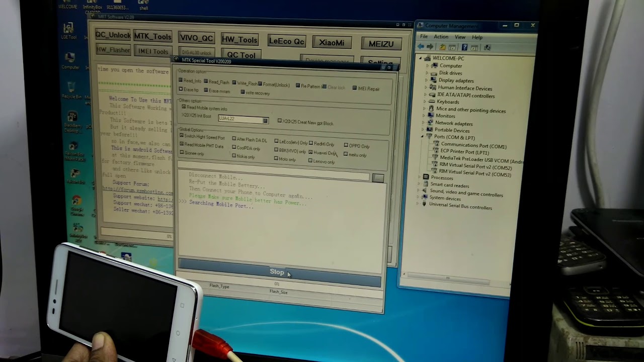The width and height of the screenshot is (644, 362).
Task: Open Action menu in Computer Management
Action: (x=441, y=37)
